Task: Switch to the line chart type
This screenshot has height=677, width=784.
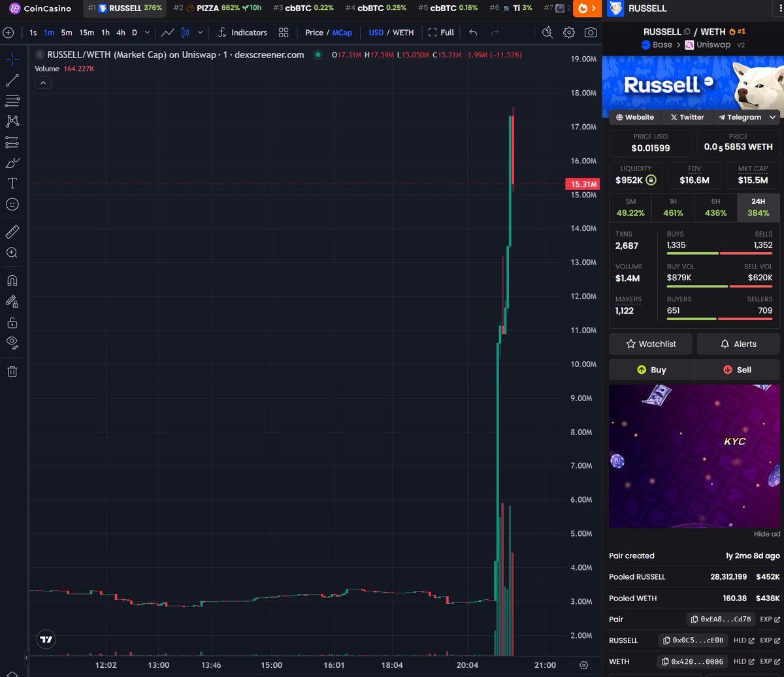Action: point(168,32)
